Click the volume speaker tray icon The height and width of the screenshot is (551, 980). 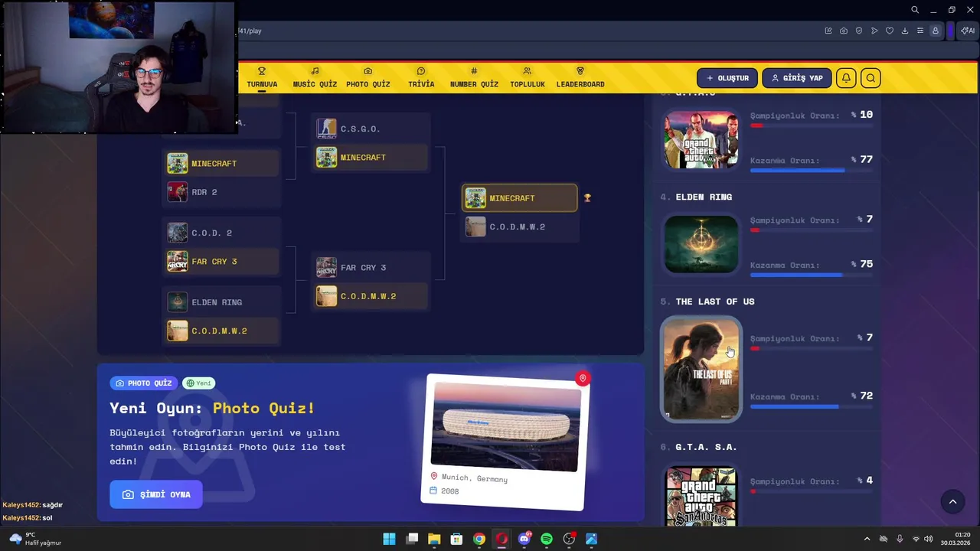click(929, 539)
